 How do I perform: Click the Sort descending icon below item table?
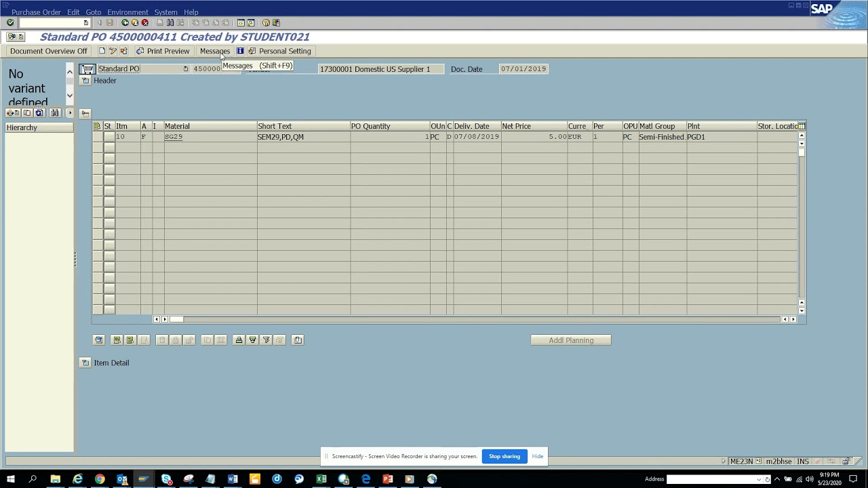[252, 340]
